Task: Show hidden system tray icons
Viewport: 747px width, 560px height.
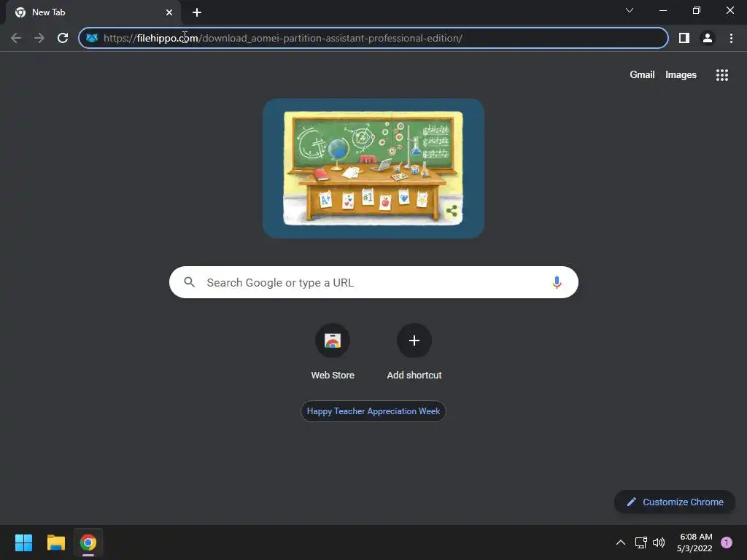Action: coord(621,542)
